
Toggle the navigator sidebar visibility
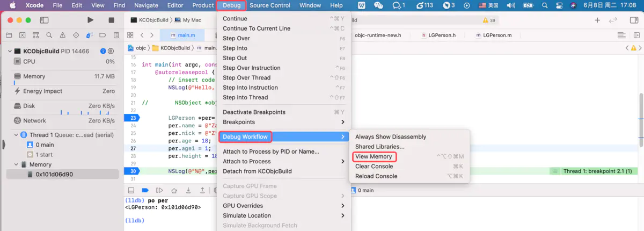(x=45, y=20)
